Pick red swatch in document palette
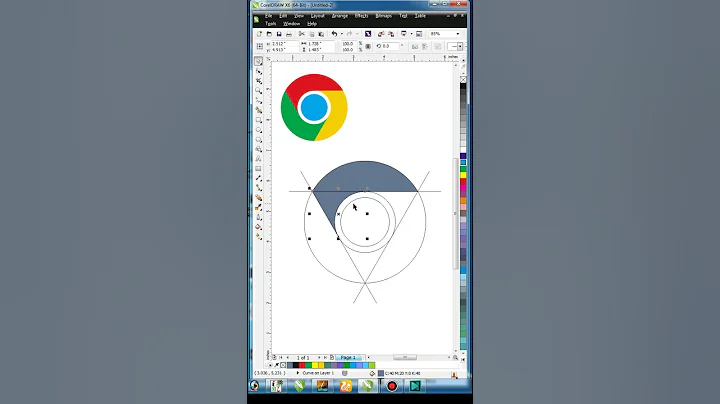Screen dimensions: 720x404 click(302, 365)
